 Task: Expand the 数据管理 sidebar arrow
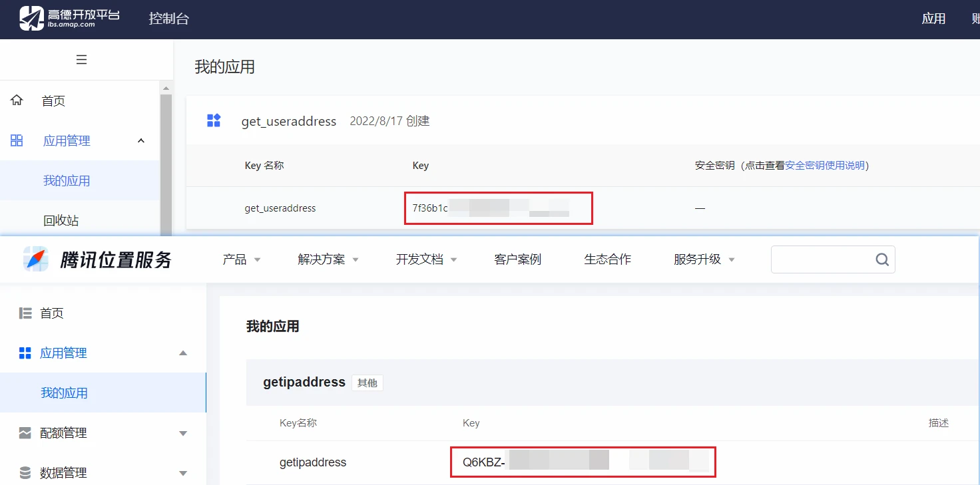click(x=184, y=473)
